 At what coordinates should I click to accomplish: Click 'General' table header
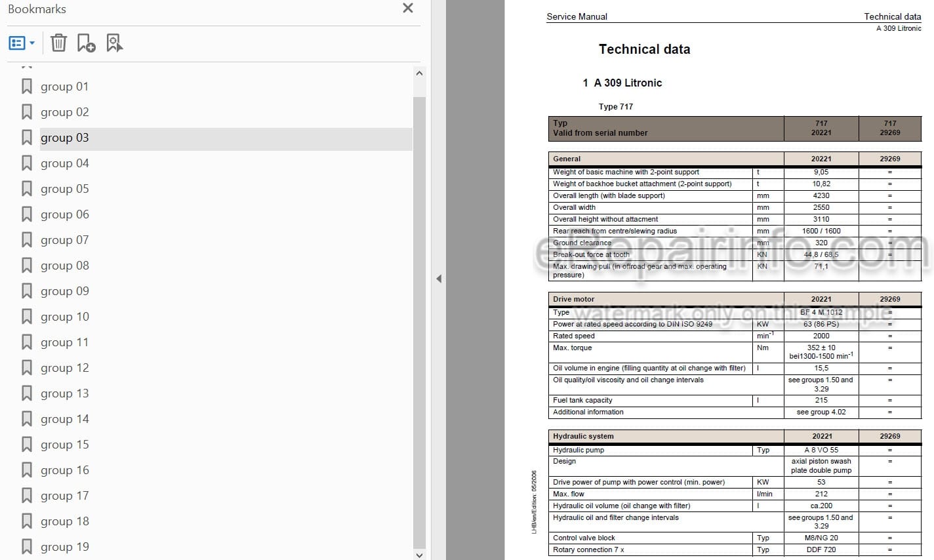567,159
